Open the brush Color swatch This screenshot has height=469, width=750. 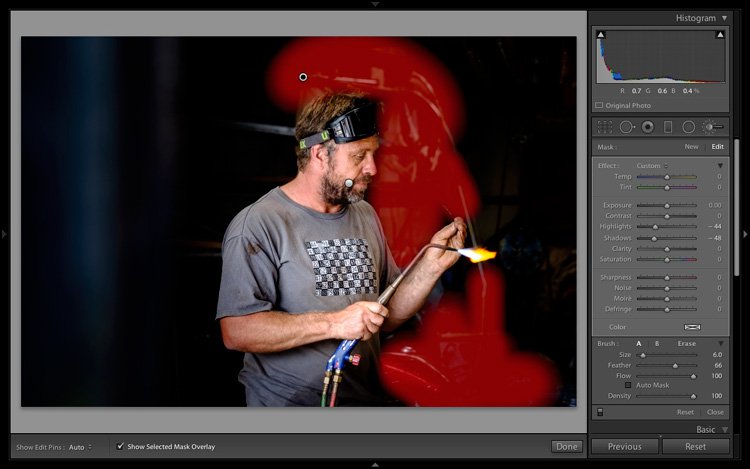[692, 327]
